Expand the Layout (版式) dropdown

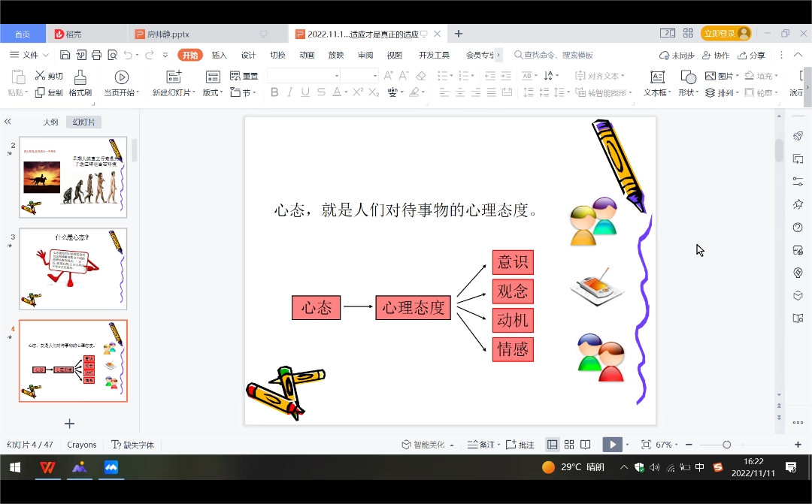coord(213,92)
